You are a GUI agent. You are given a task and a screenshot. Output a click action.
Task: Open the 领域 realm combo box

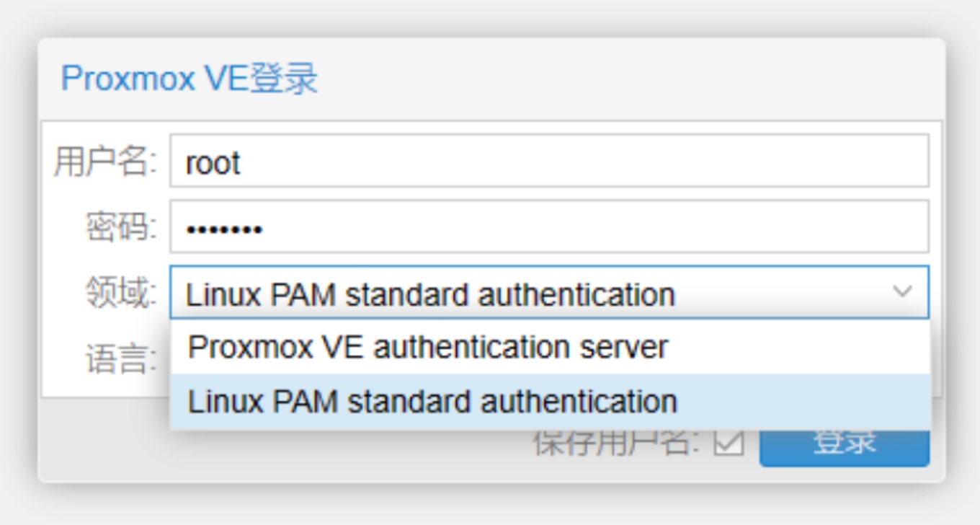pos(533,293)
